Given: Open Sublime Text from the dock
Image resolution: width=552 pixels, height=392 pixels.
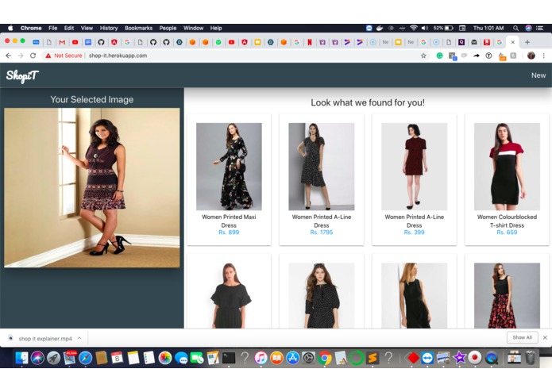Looking at the screenshot, I should (x=373, y=358).
